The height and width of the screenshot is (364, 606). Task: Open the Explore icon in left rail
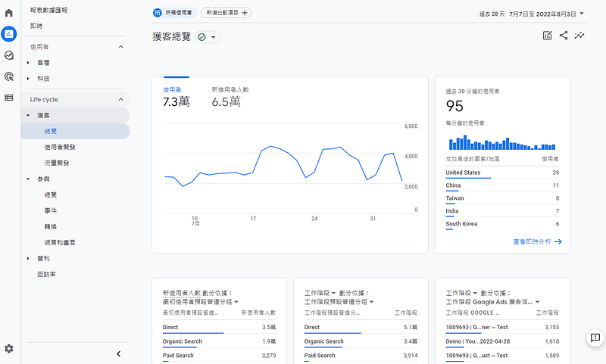pos(9,55)
